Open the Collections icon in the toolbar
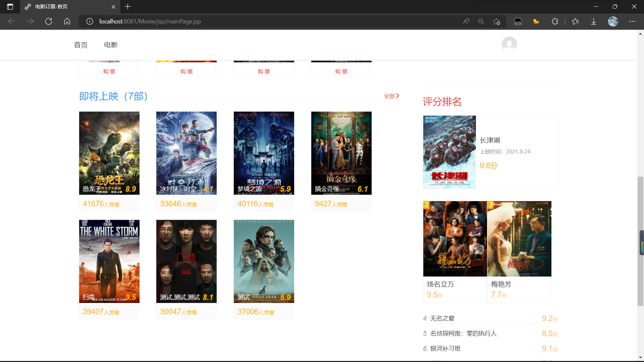This screenshot has width=644, height=362. click(518, 21)
